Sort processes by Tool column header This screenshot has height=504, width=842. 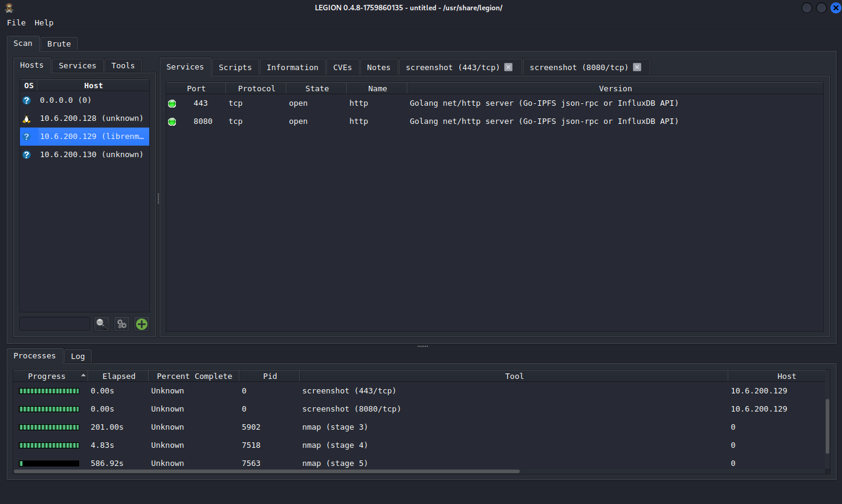tap(514, 376)
